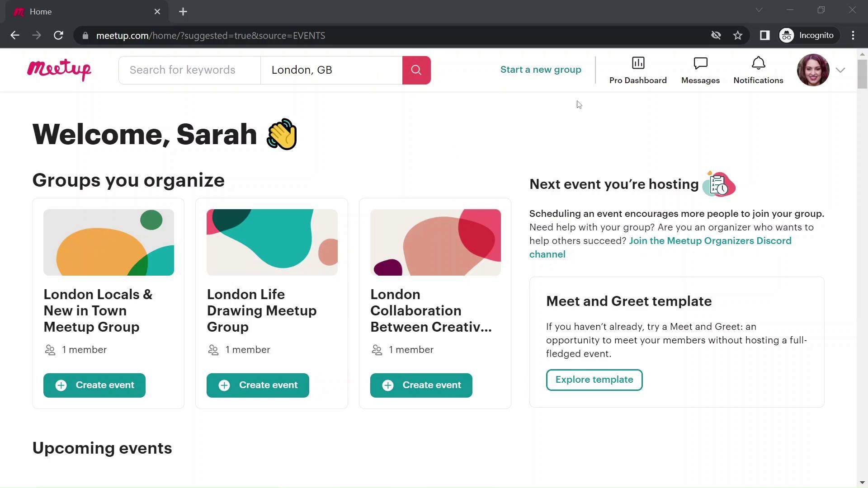
Task: Enable camera/visibility toggle in toolbar
Action: [716, 35]
